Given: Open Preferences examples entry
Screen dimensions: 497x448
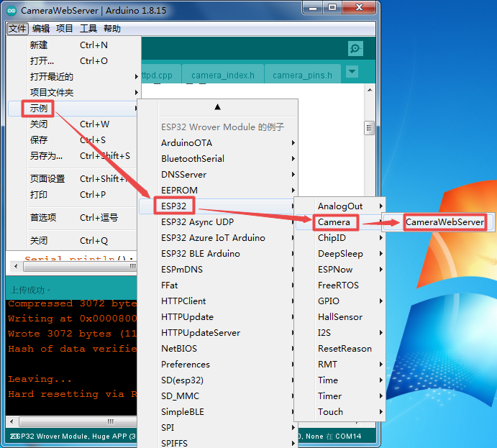Looking at the screenshot, I should click(x=218, y=365).
